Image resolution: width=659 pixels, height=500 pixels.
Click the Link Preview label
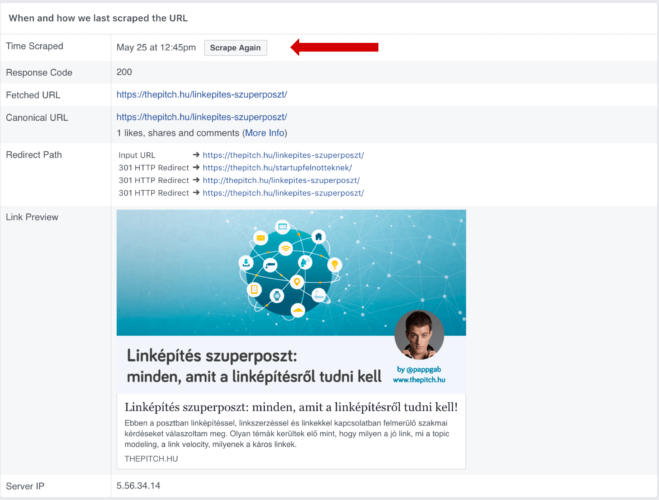(x=32, y=217)
